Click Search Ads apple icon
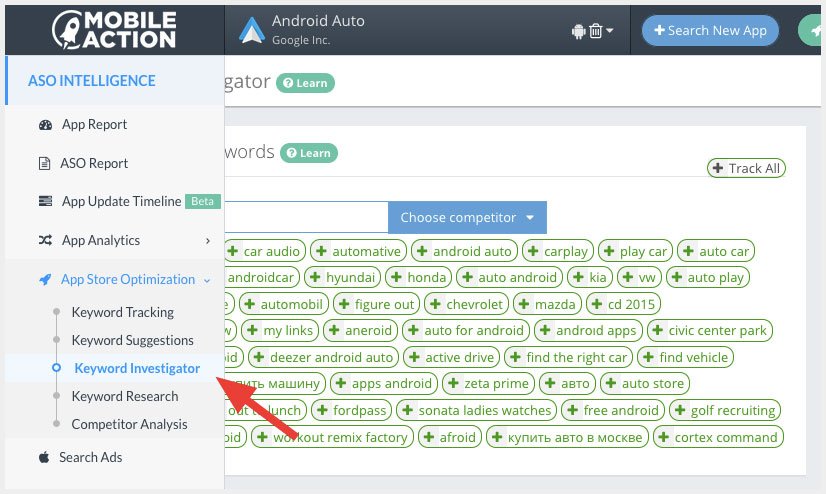Viewport: 826px width, 494px height. 44,457
